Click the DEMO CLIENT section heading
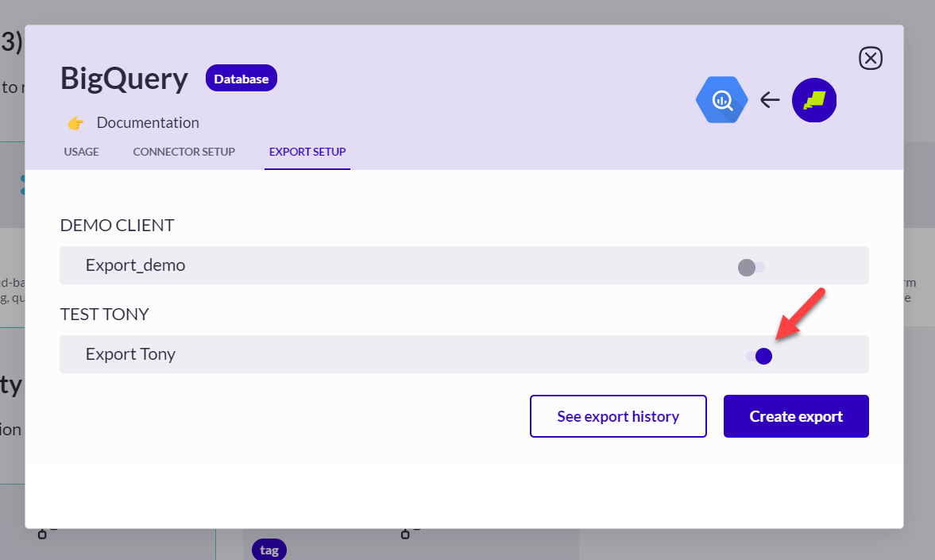This screenshot has width=935, height=560. (x=117, y=226)
